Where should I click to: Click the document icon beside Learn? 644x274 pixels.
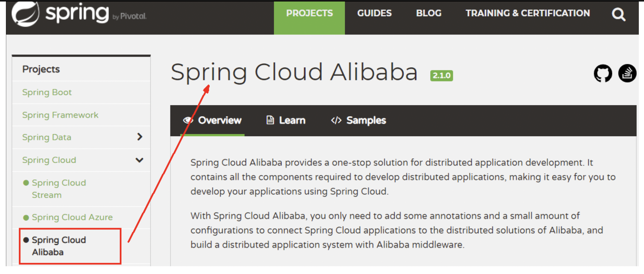click(270, 120)
